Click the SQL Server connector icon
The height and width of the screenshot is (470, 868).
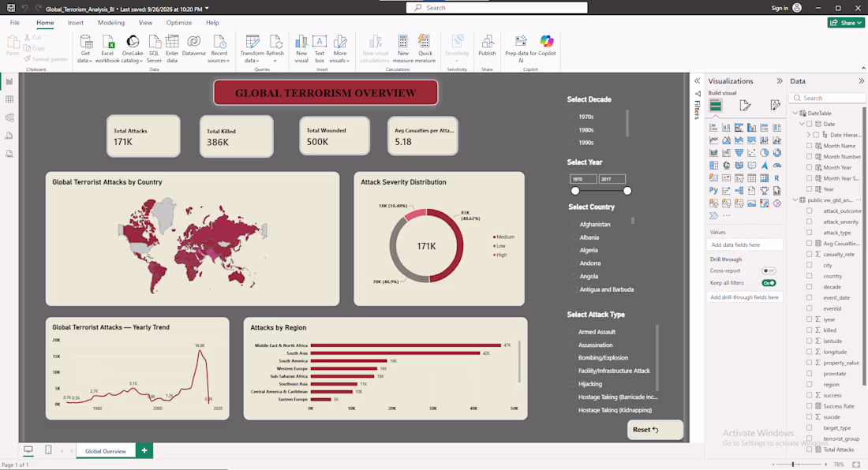pyautogui.click(x=154, y=42)
